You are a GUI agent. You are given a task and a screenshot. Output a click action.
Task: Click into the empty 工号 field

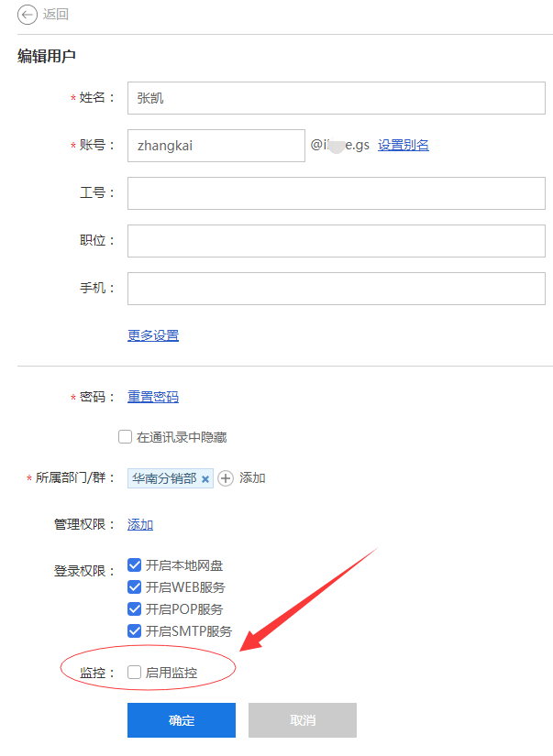337,193
